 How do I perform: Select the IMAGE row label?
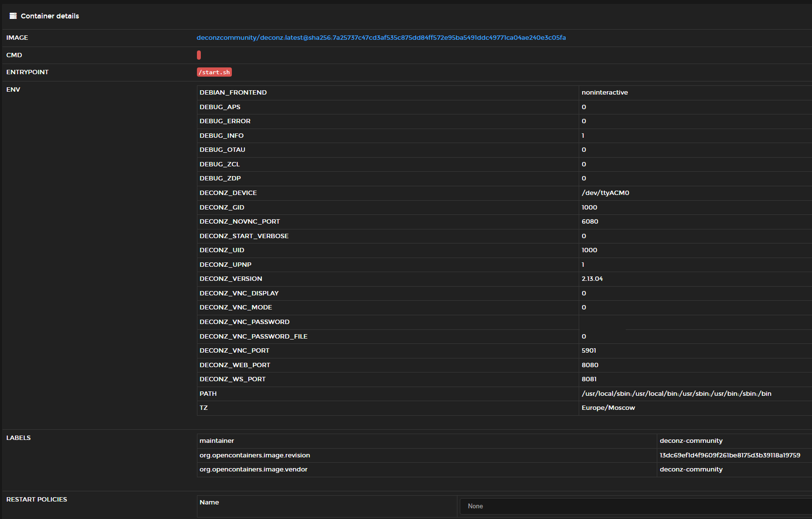tap(17, 37)
